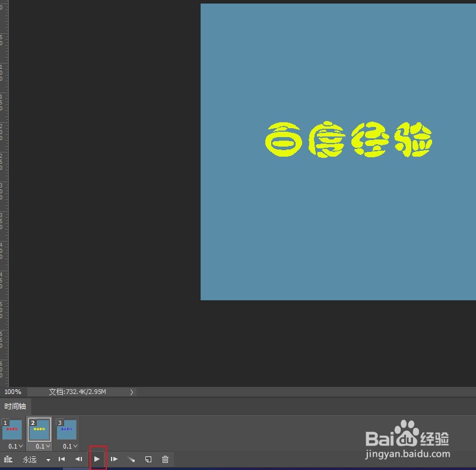Click the 文档:732.4K/2.95M status text
The image size is (476, 470).
tap(78, 392)
